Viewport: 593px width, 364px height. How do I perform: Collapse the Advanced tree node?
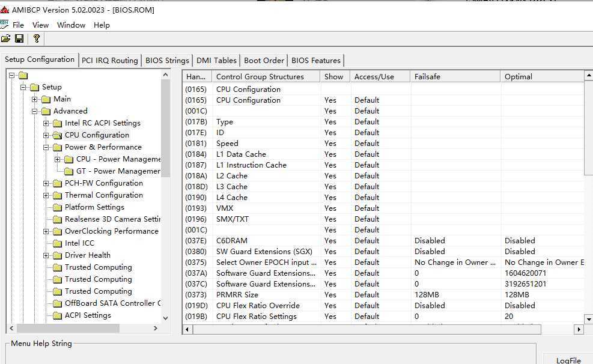[34, 112]
